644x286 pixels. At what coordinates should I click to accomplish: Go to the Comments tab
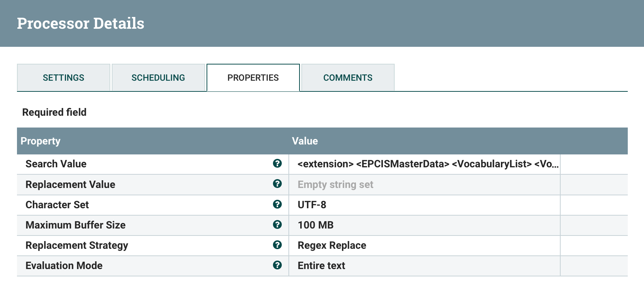pos(348,78)
